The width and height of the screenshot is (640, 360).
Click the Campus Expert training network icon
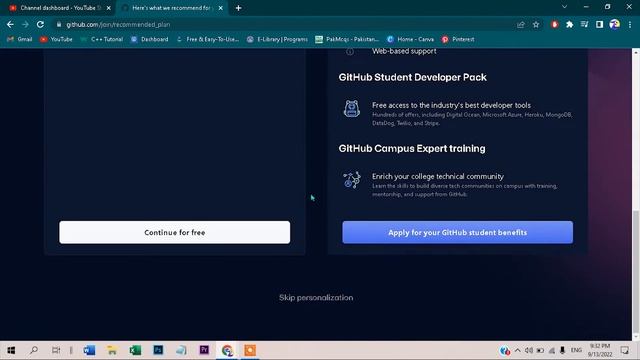tap(351, 180)
